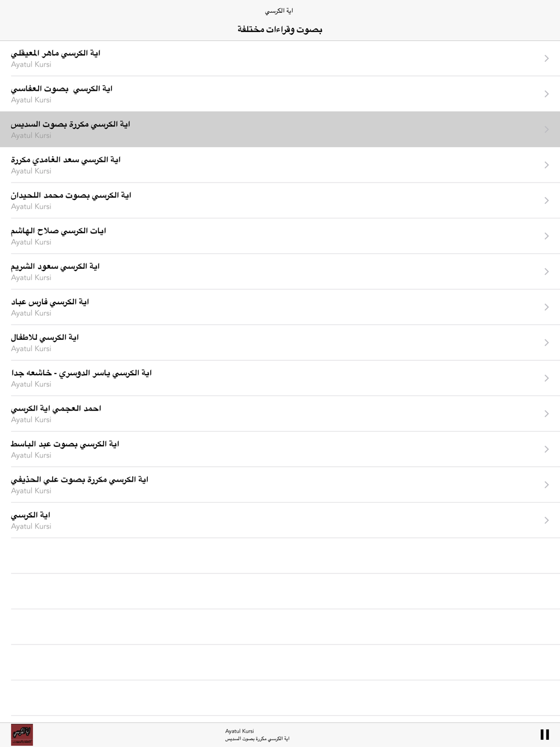Open the ماهر المعيقلي recitation row

[x=280, y=58]
